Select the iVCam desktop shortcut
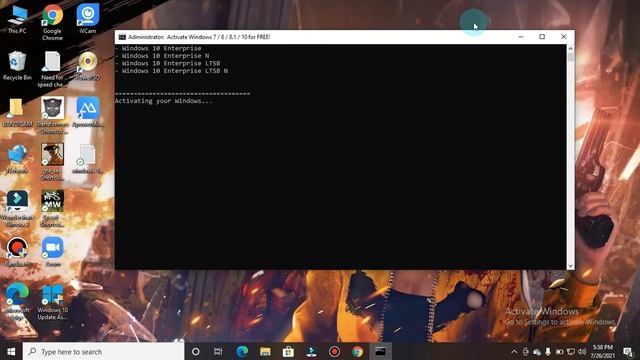Screen dimensions: 640x360 pyautogui.click(x=88, y=19)
